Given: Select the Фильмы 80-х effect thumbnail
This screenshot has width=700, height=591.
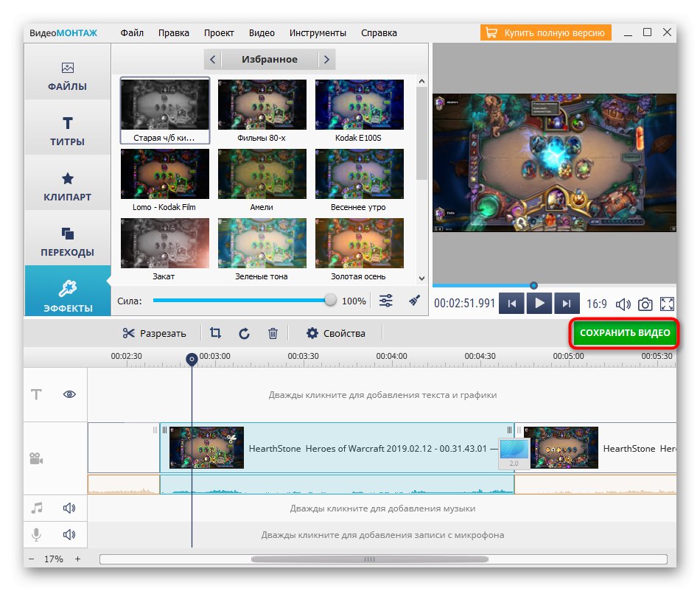Looking at the screenshot, I should 262,105.
